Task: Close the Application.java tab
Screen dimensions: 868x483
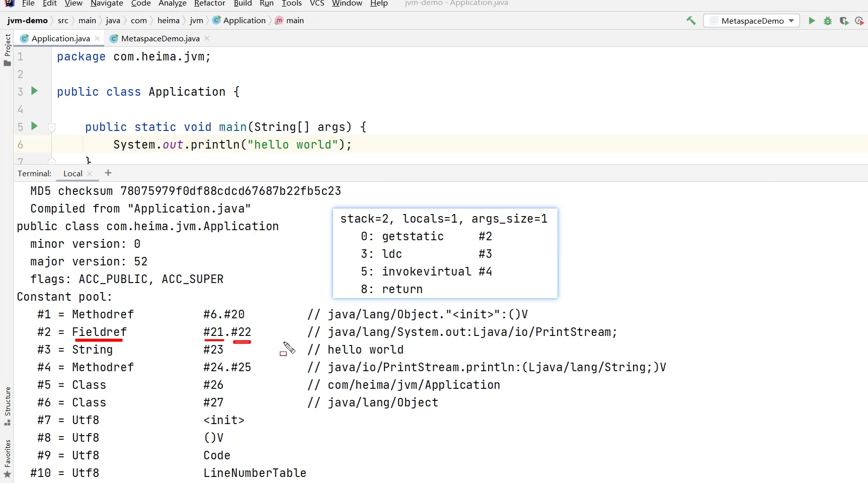Action: click(97, 38)
